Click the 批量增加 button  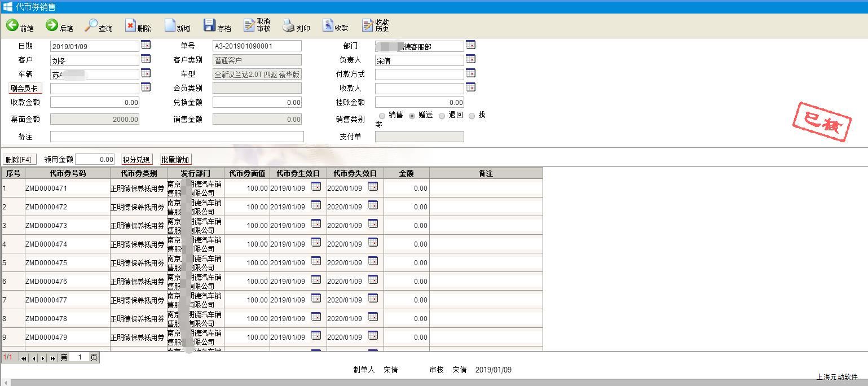(175, 160)
